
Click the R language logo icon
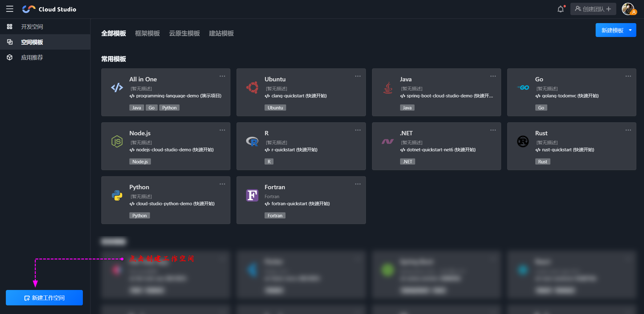tap(252, 141)
